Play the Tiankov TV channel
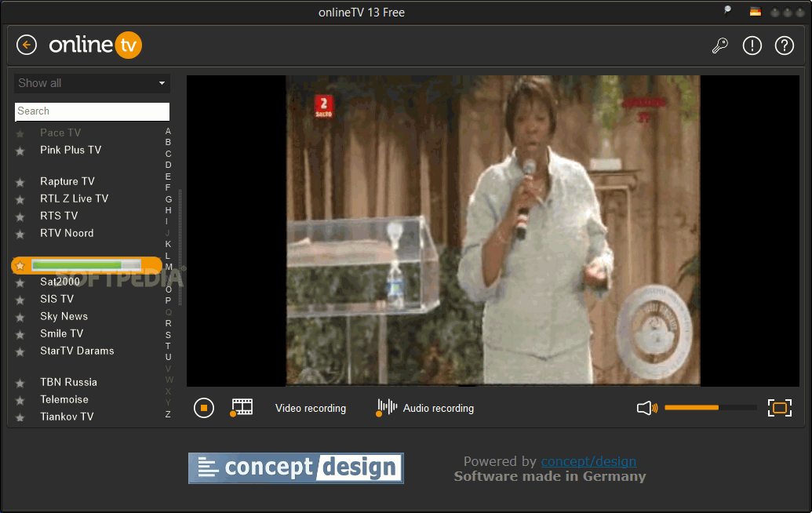This screenshot has height=513, width=812. [67, 417]
